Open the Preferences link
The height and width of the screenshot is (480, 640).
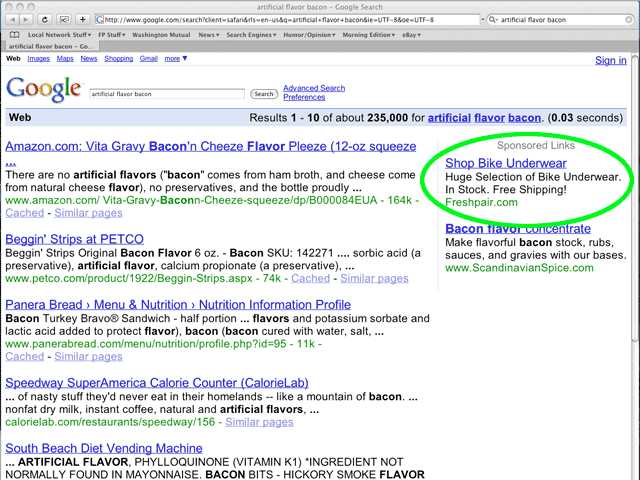point(304,97)
